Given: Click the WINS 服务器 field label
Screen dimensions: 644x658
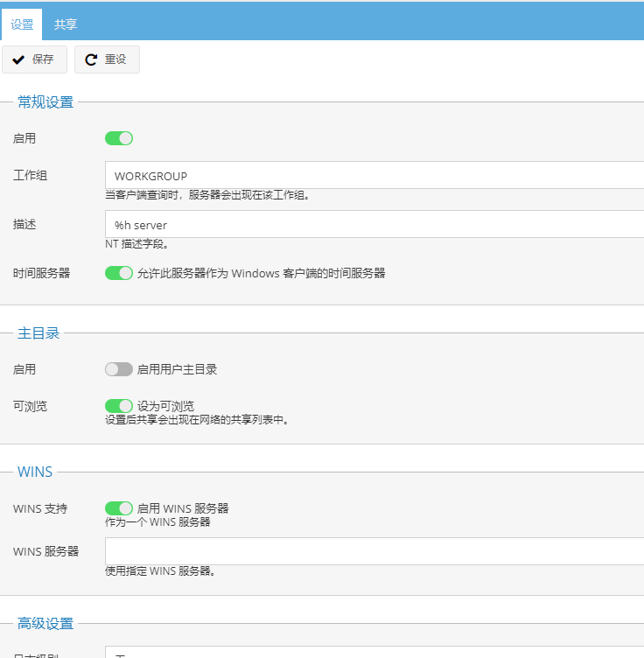Looking at the screenshot, I should pos(46,552).
